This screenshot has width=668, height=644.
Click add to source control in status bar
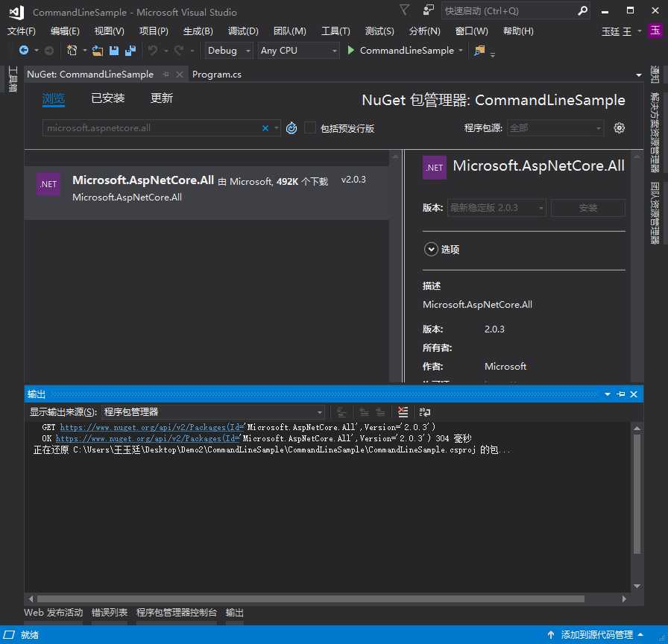[596, 634]
